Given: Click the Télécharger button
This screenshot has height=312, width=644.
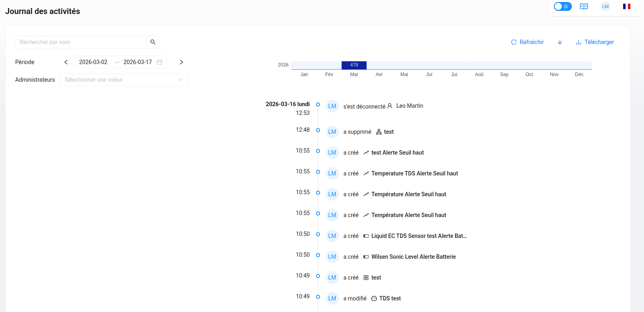Looking at the screenshot, I should tap(595, 42).
